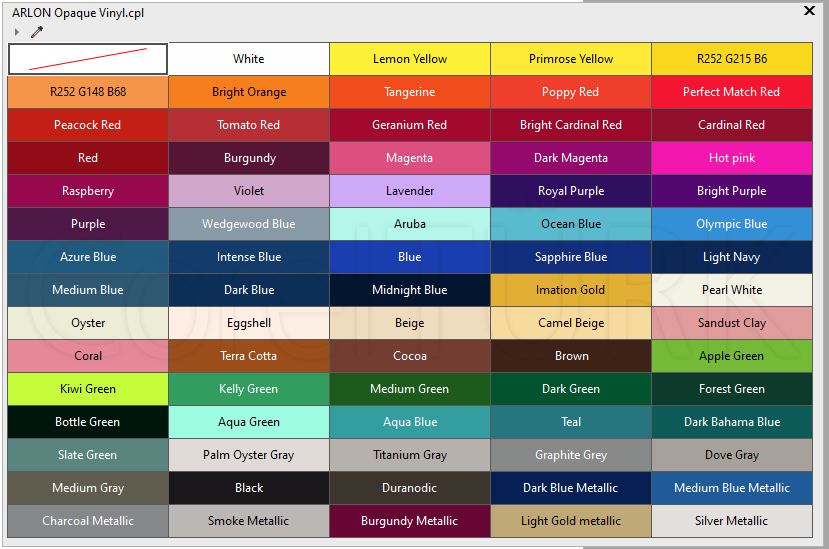Expand the palette options flyout arrow
The height and width of the screenshot is (549, 829).
(17, 32)
